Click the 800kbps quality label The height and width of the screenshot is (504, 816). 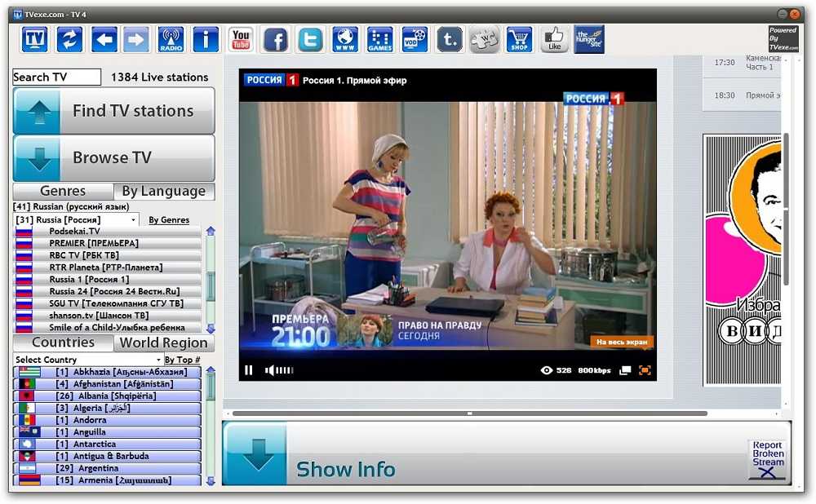point(594,369)
